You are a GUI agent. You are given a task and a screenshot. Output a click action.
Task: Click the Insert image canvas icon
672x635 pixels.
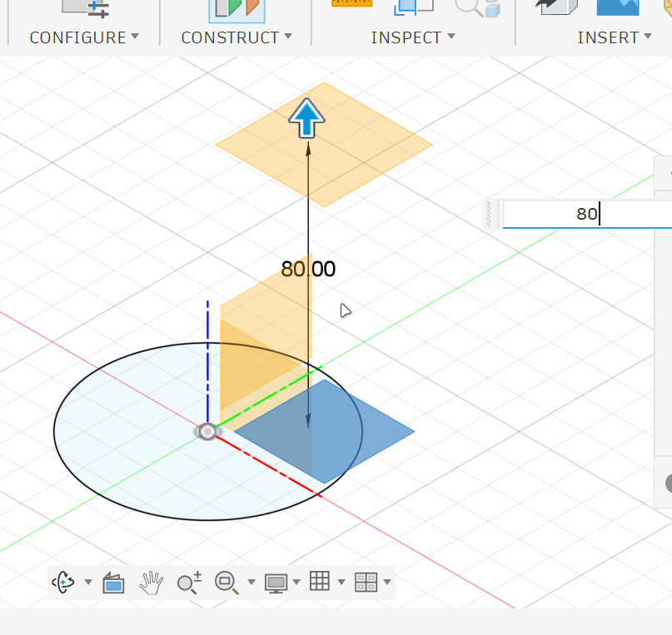coord(618,7)
